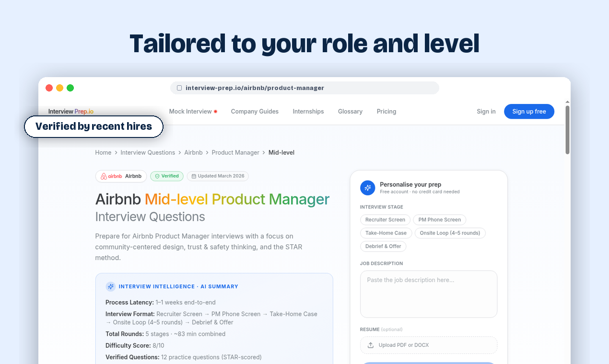609x364 pixels.
Task: Click the red live dot beside Mock Interview
Action: (x=215, y=111)
